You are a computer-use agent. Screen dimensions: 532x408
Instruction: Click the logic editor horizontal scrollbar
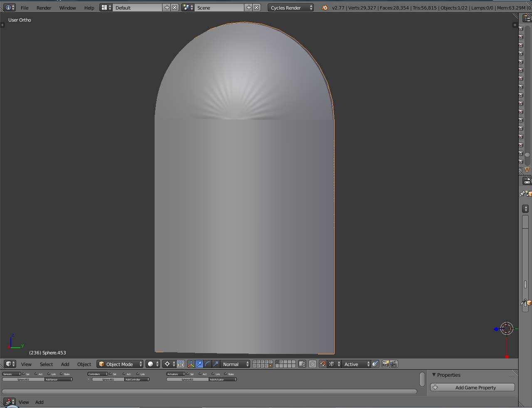(209, 391)
